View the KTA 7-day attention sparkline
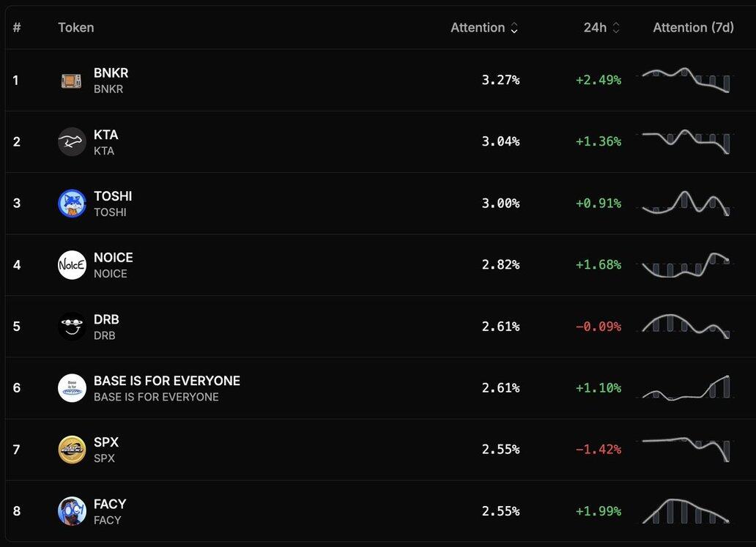The width and height of the screenshot is (756, 547). (x=686, y=141)
